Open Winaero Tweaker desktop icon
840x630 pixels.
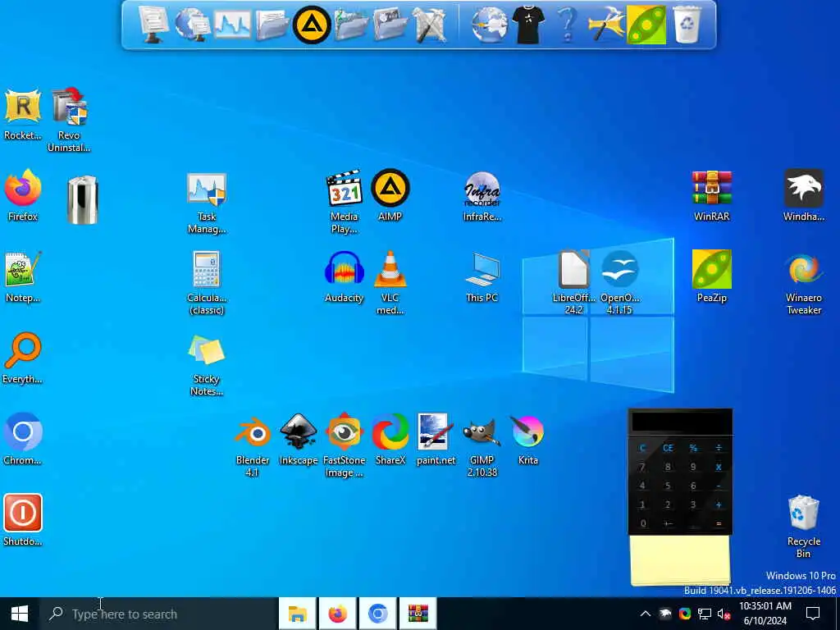(804, 283)
